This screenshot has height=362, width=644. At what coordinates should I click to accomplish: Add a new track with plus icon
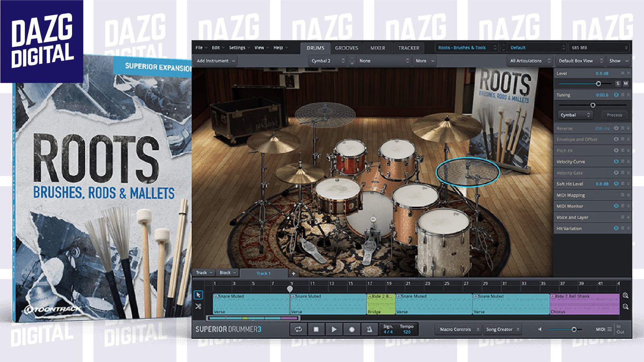(x=293, y=274)
